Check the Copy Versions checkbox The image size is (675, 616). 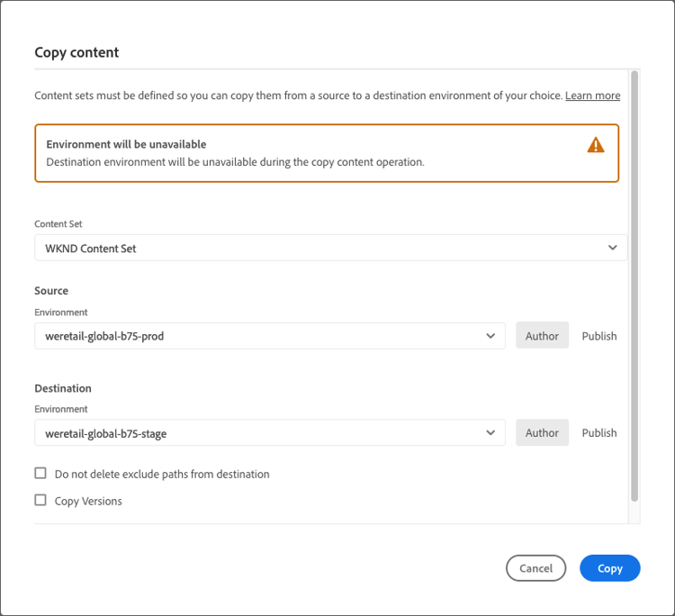pyautogui.click(x=40, y=501)
